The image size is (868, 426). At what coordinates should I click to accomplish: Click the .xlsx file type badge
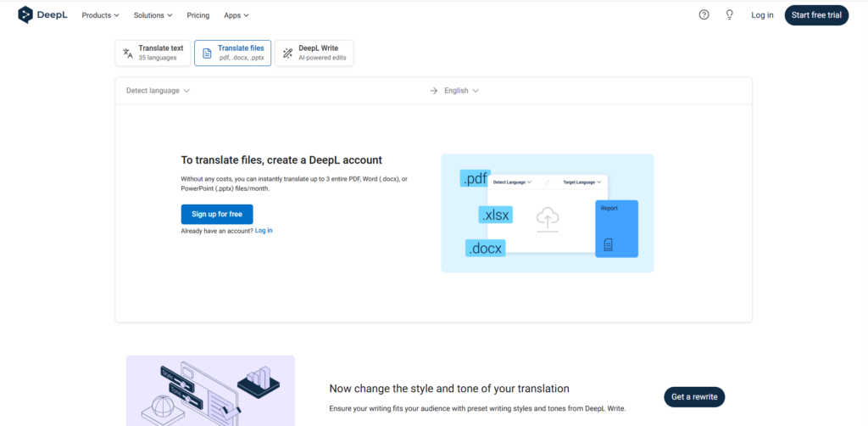pos(495,215)
